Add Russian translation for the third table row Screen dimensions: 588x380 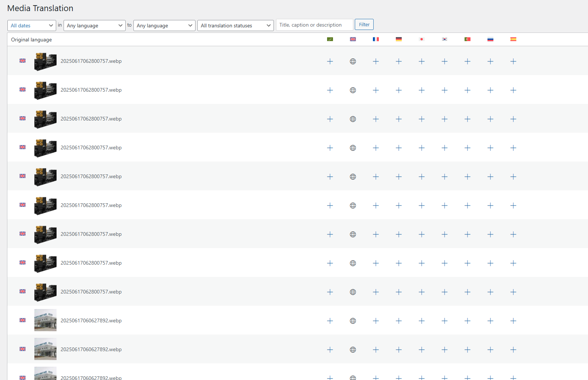click(x=490, y=119)
